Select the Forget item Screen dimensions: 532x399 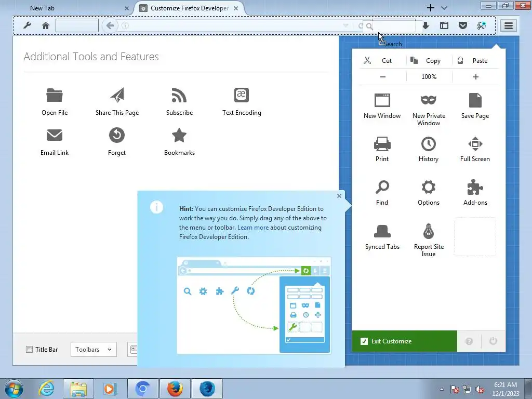117,142
